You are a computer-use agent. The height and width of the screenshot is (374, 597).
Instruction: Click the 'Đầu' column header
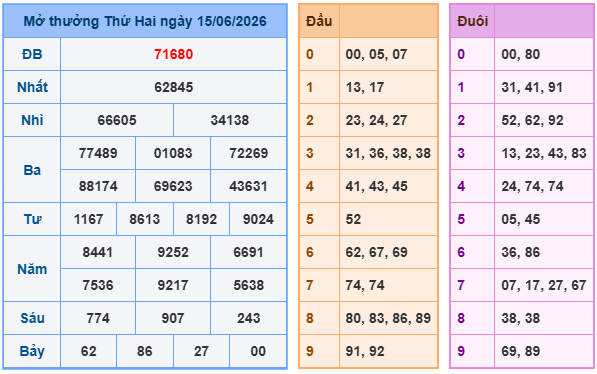(319, 21)
